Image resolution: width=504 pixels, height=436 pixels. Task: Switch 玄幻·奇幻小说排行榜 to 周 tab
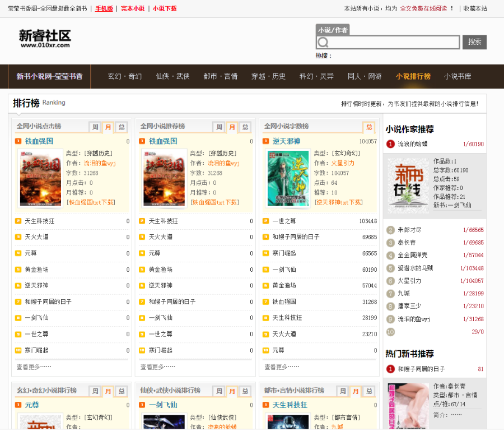click(95, 391)
